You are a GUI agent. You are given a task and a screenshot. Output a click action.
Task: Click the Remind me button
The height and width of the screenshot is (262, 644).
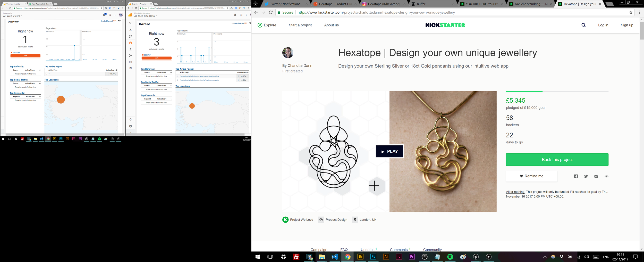[531, 176]
